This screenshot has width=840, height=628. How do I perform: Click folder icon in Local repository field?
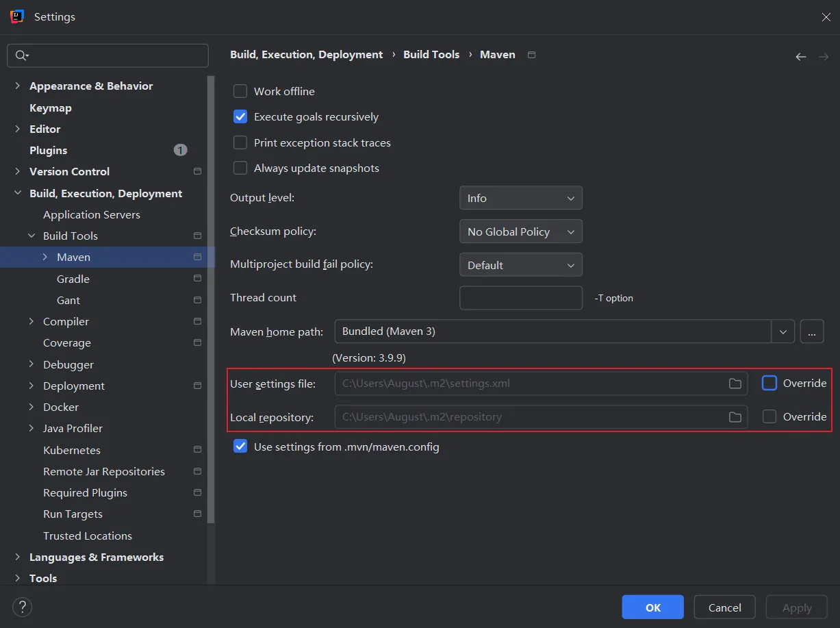pyautogui.click(x=735, y=417)
